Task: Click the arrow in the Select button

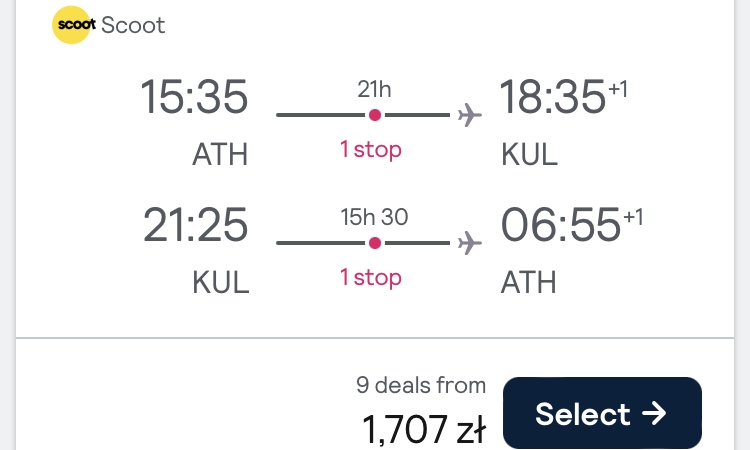Action: click(x=654, y=413)
